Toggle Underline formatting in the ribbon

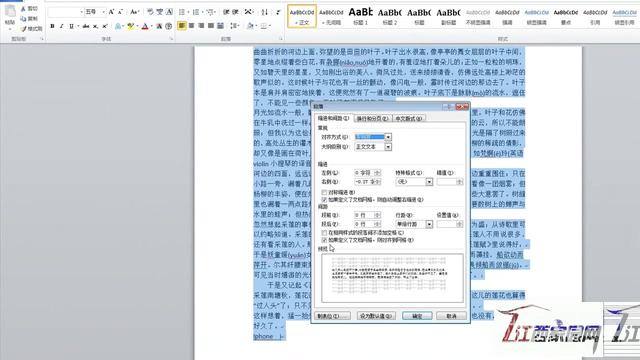coord(71,26)
